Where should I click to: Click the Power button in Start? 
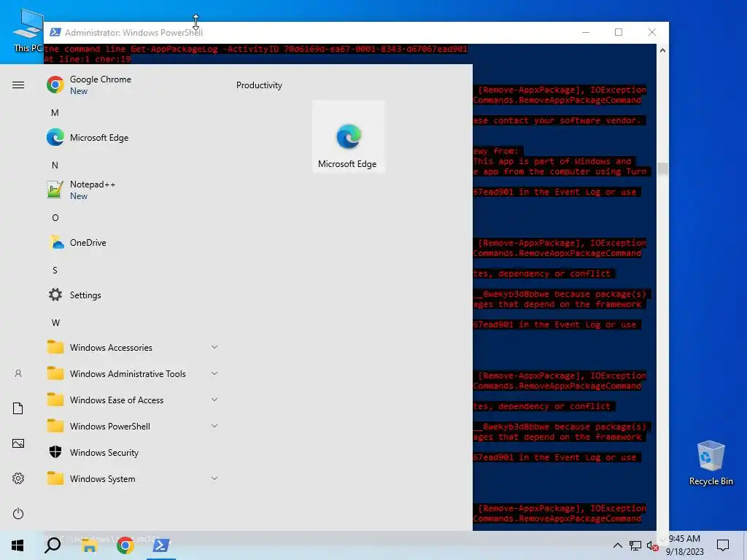click(x=18, y=513)
